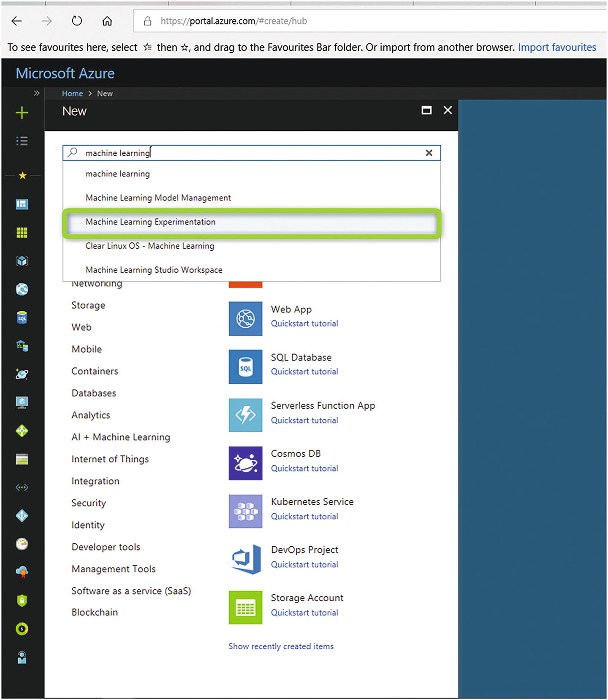Viewport: 608px width, 700px height.
Task: Click Home breadcrumb link
Action: 73,94
